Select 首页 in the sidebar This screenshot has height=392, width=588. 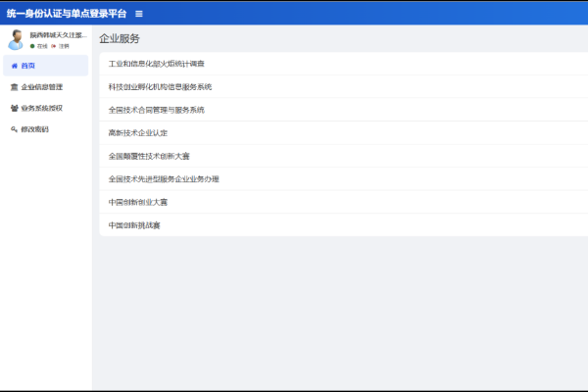(x=29, y=66)
